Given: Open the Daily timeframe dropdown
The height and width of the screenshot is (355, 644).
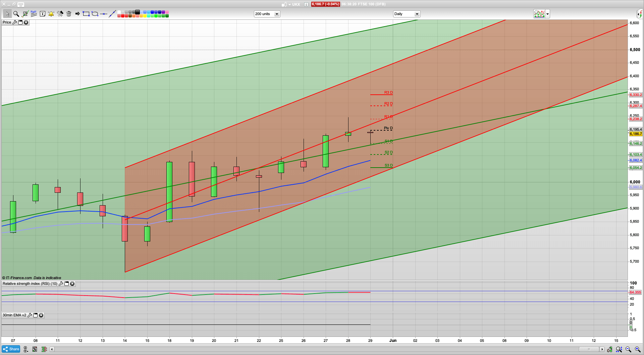Looking at the screenshot, I should tap(417, 14).
